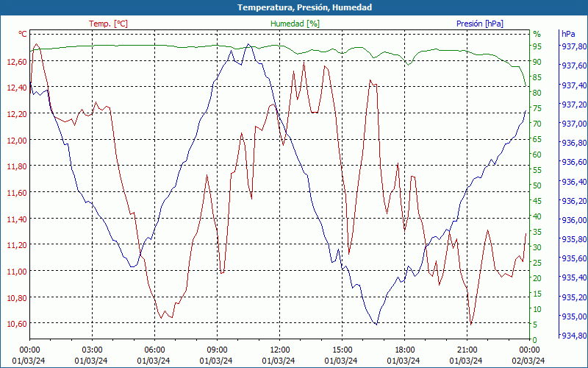Click the '06:00' time axis label
The height and width of the screenshot is (368, 588).
pyautogui.click(x=154, y=349)
